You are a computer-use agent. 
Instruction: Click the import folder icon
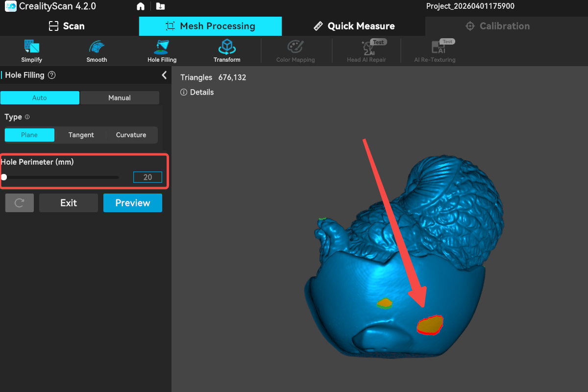(160, 6)
